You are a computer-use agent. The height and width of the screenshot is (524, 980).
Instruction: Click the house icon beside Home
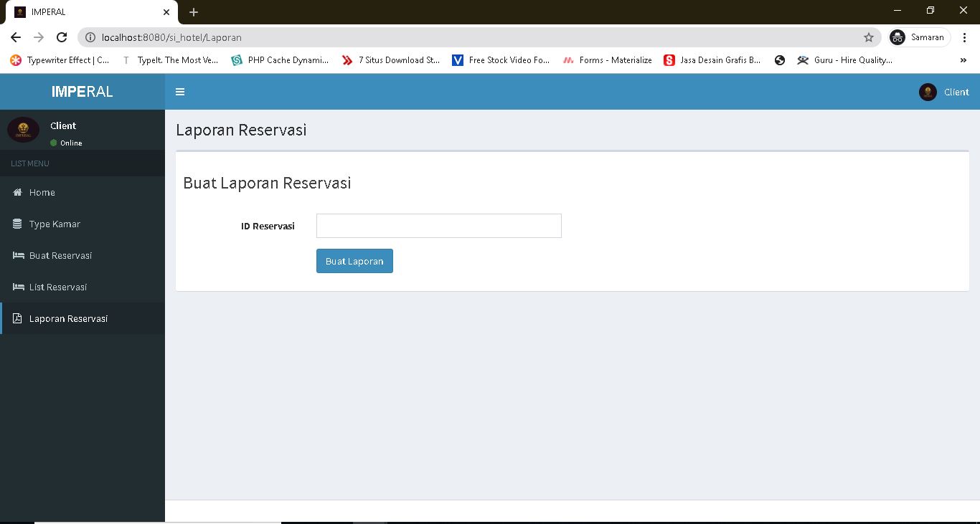tap(18, 192)
